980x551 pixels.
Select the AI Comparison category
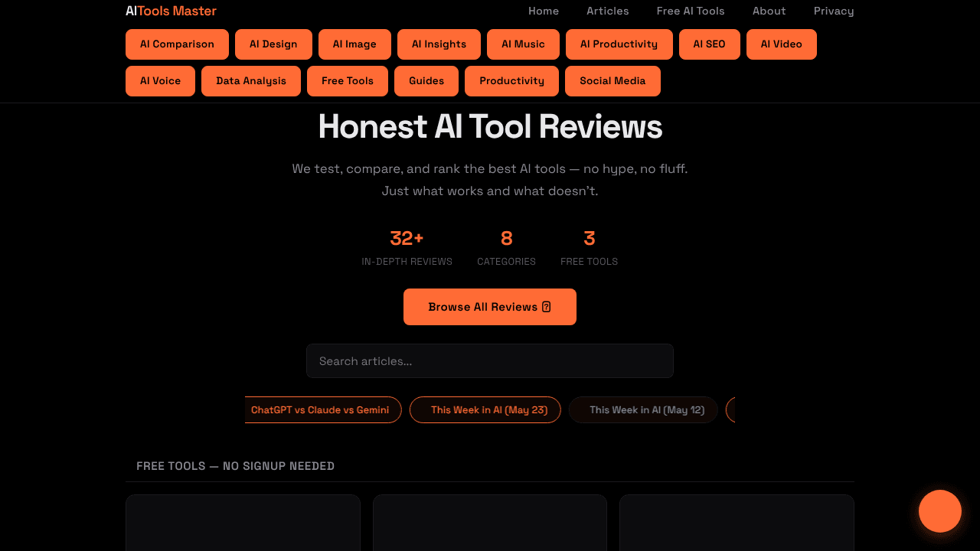pyautogui.click(x=177, y=44)
